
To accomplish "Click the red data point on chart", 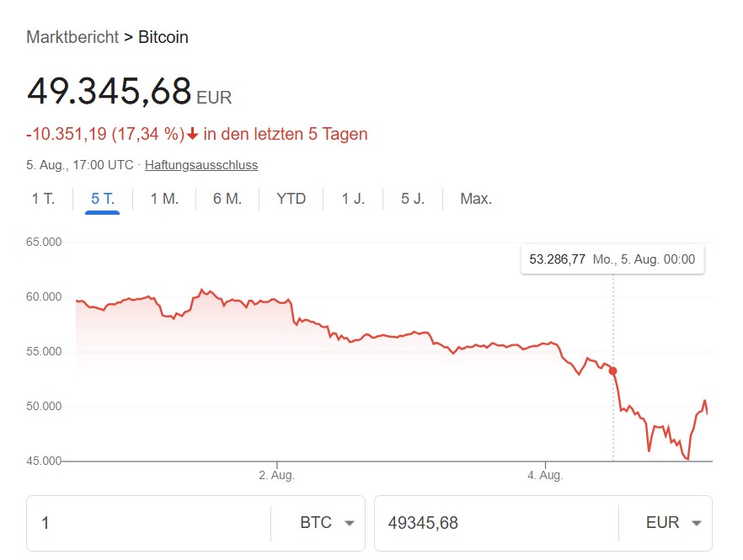I will (x=612, y=371).
